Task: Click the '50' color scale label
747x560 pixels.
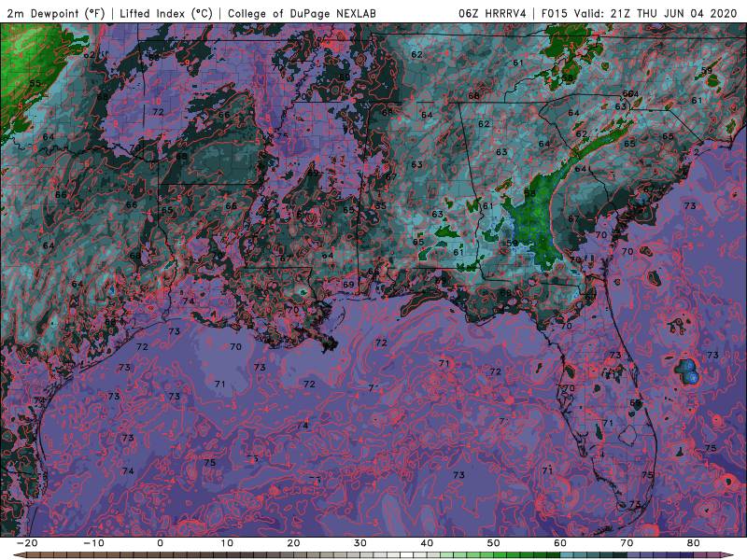Action: [x=494, y=543]
